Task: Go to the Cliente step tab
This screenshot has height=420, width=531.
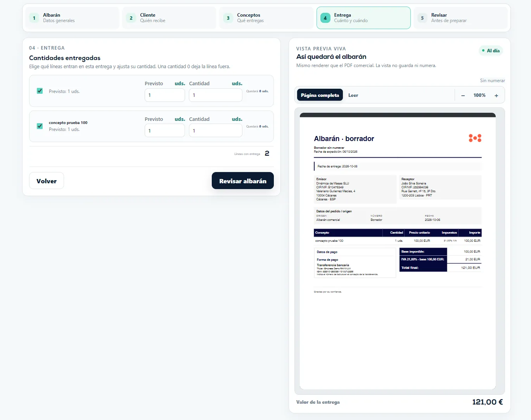Action: coord(170,18)
